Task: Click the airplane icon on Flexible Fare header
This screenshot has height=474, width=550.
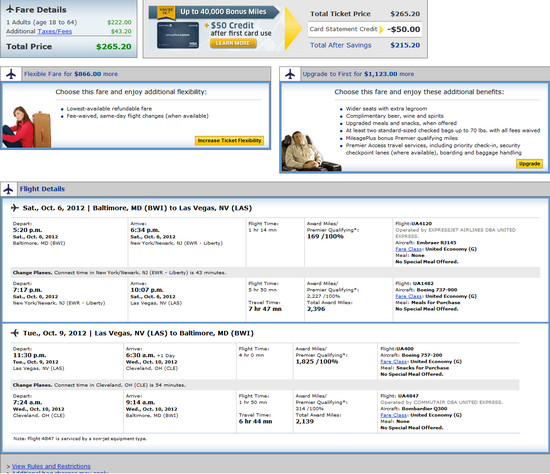Action: [x=11, y=74]
